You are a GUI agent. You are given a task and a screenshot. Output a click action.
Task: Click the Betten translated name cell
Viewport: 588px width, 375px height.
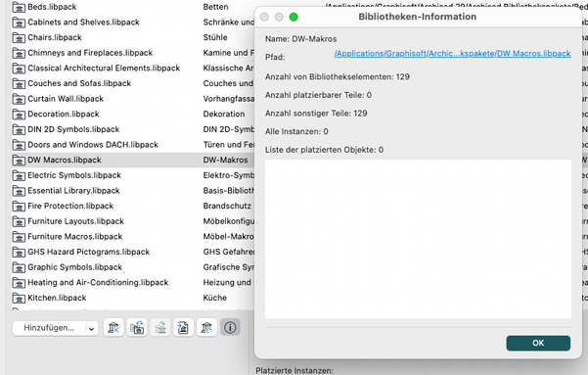point(215,7)
